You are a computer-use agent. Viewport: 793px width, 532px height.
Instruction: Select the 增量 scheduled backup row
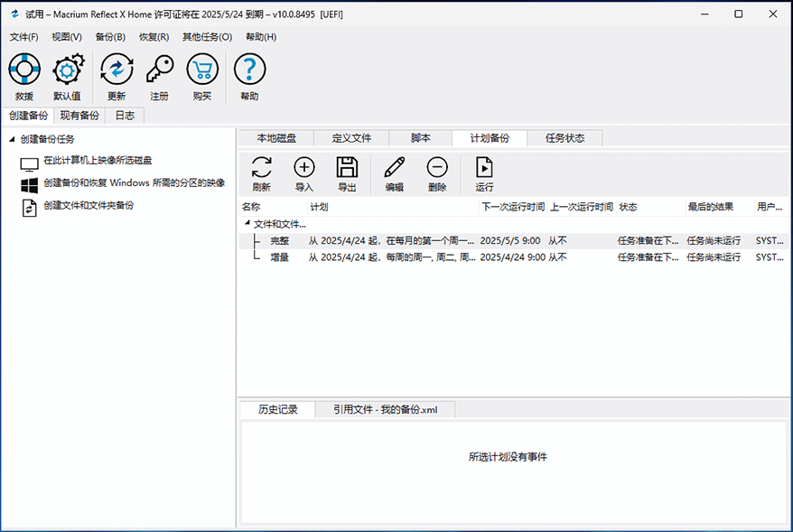point(280,257)
